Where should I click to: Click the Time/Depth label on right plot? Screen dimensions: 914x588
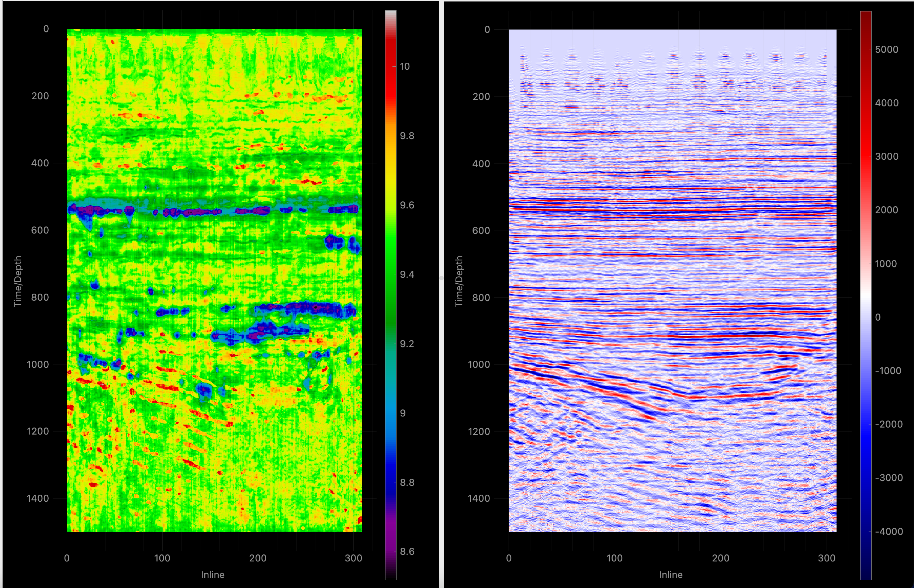click(x=460, y=280)
